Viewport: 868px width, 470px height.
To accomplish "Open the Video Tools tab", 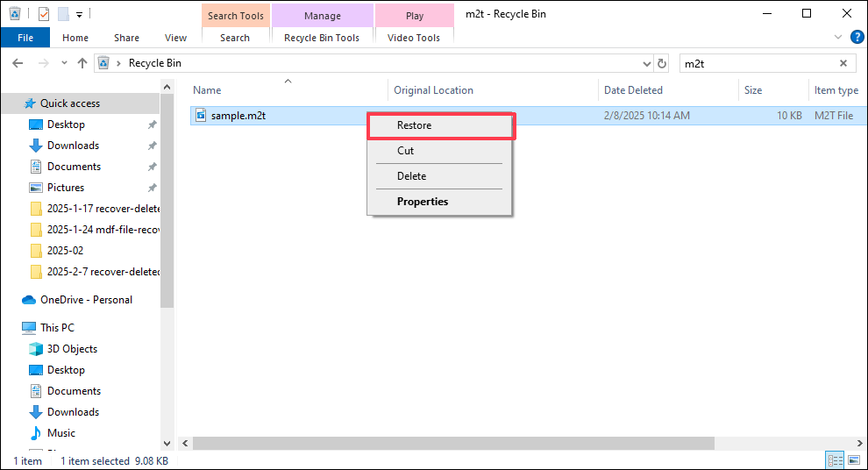I will 414,38.
